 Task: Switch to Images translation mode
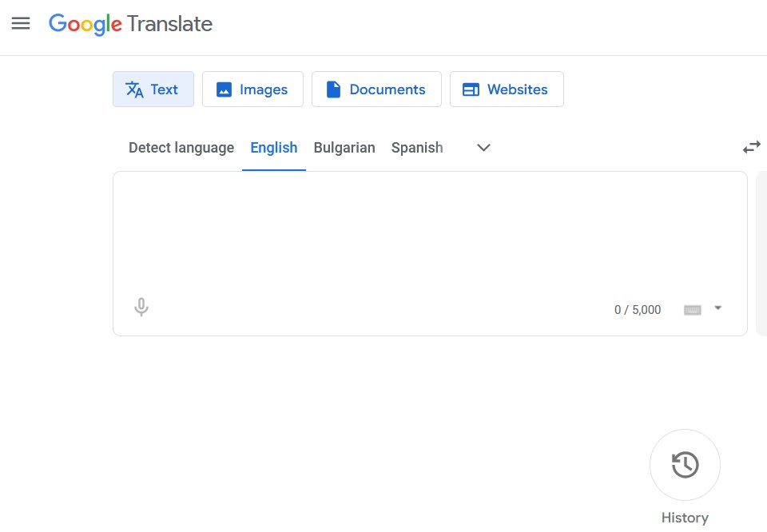click(x=252, y=89)
